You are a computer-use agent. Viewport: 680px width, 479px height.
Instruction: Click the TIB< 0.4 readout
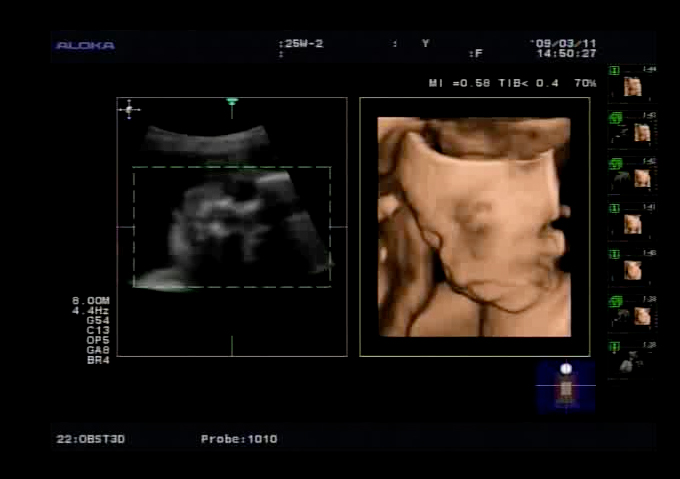click(x=529, y=83)
